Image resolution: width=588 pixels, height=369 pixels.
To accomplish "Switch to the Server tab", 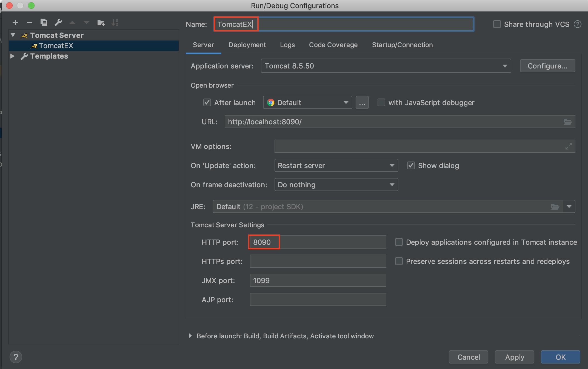I will pyautogui.click(x=203, y=45).
